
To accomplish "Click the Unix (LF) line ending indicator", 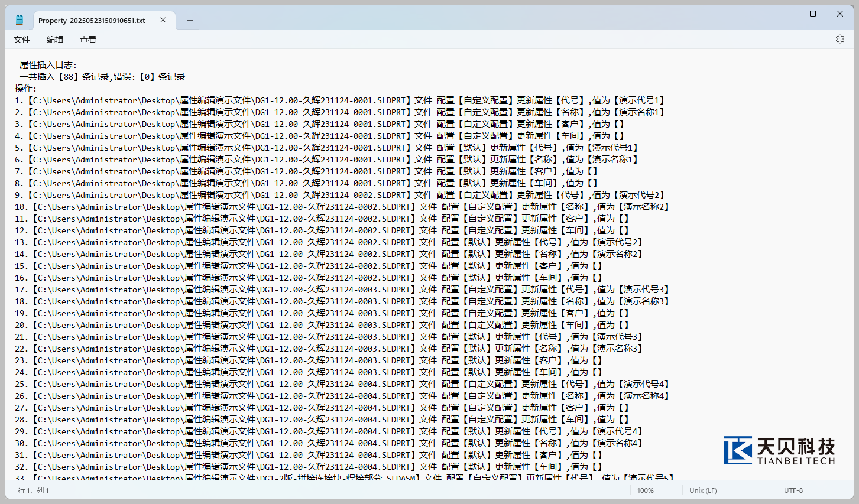I will point(703,490).
